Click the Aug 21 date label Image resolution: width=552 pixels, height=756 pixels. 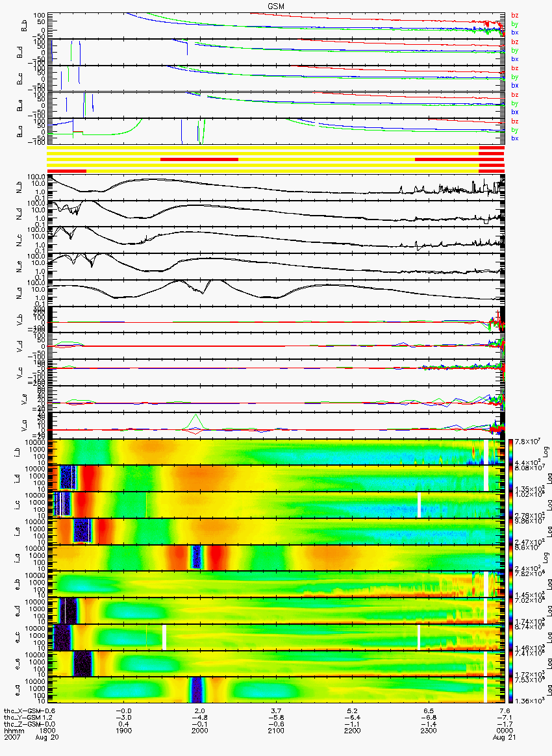tap(505, 737)
